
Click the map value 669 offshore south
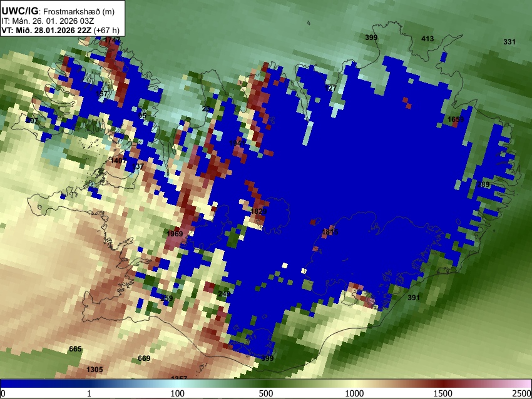pos(144,358)
